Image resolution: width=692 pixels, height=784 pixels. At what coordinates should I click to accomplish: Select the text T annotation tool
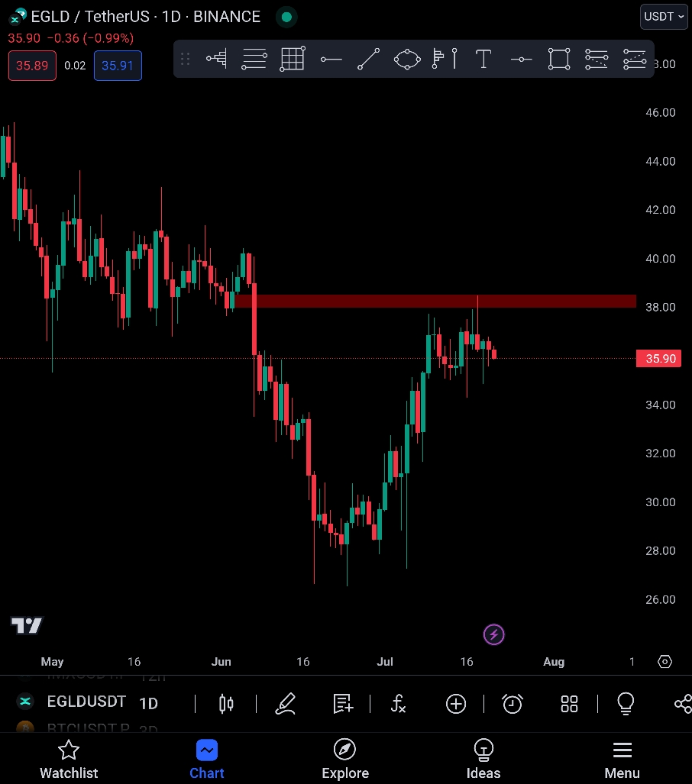pos(483,59)
